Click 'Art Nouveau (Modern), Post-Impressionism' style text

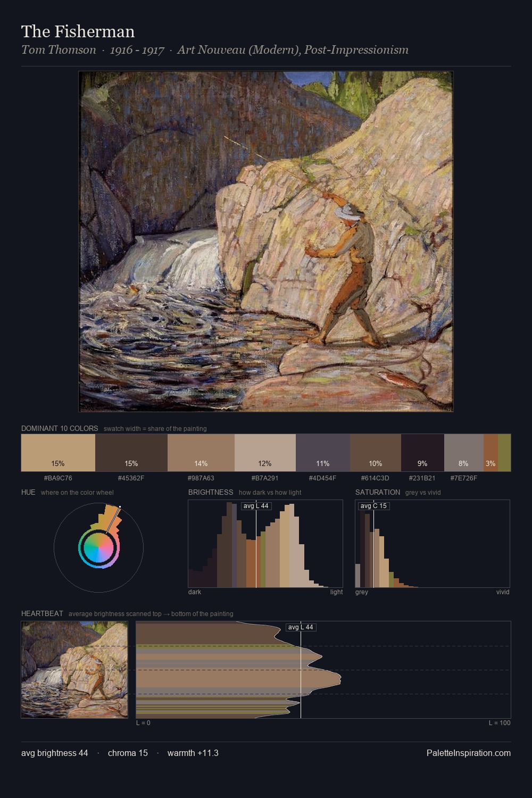293,50
